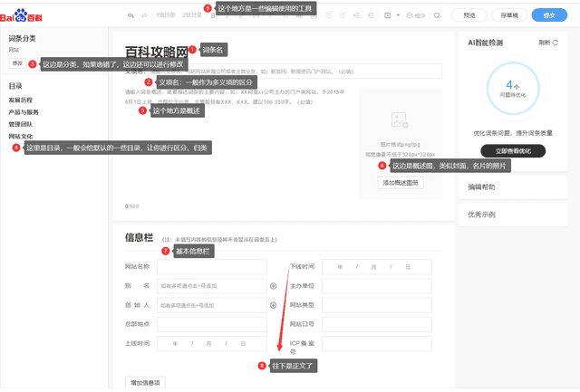Viewport: 580px width, 392px height.
Task: Apply 2级目录 heading style
Action: click(192, 15)
